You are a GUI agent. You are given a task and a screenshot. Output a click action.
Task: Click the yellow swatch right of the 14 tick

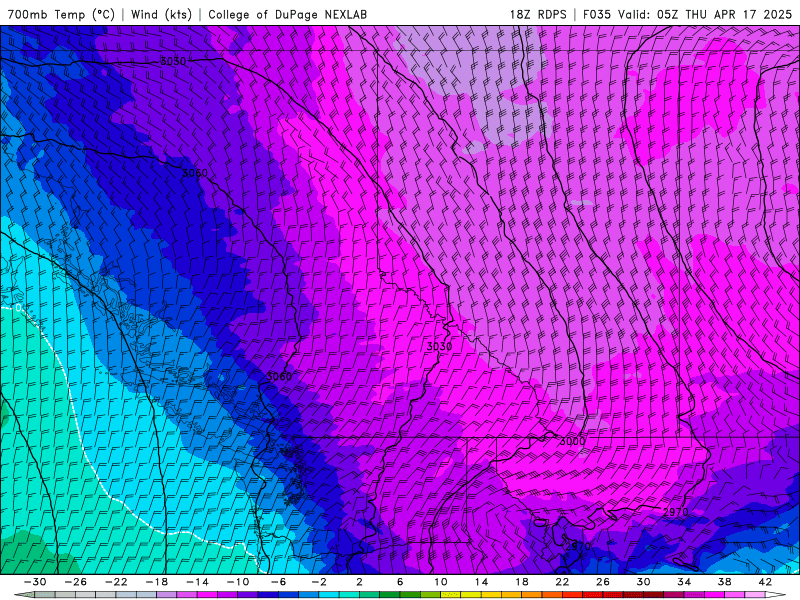coord(491,595)
